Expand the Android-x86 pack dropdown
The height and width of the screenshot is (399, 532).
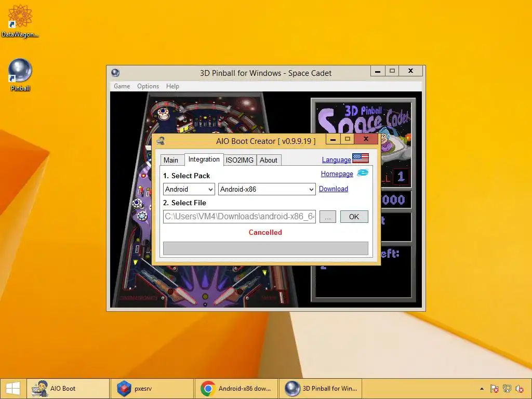(267, 189)
